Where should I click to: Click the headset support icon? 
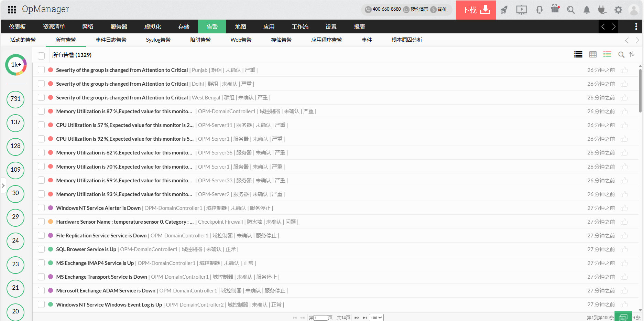(539, 10)
